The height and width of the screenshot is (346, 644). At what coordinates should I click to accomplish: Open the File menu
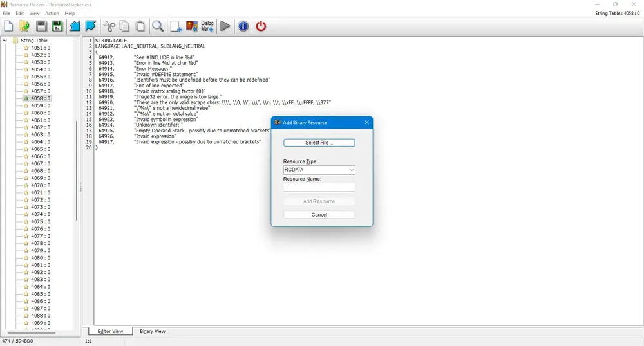tap(6, 13)
